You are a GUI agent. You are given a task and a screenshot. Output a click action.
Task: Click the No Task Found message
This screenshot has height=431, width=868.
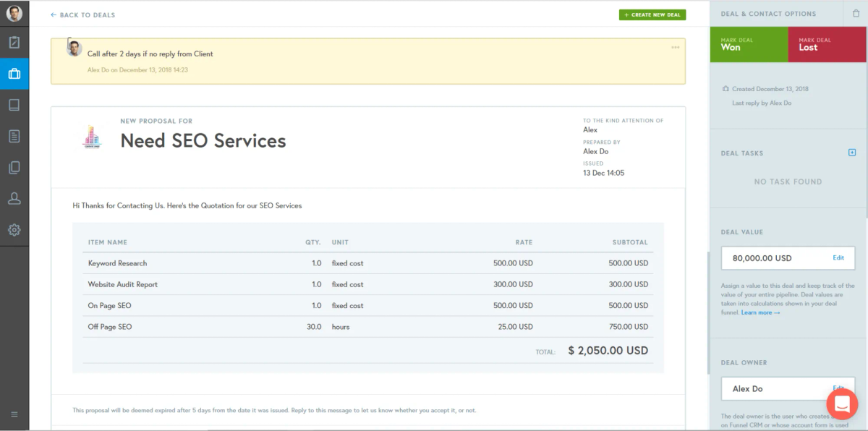(788, 182)
